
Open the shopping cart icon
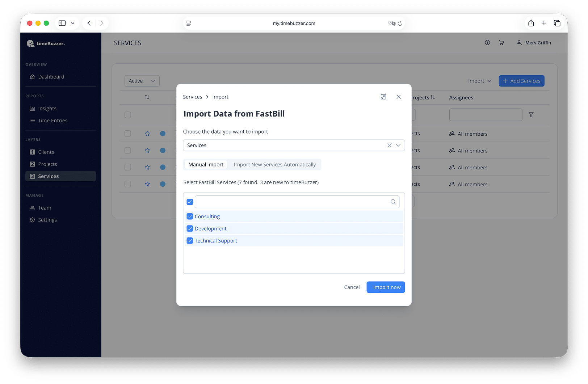501,43
